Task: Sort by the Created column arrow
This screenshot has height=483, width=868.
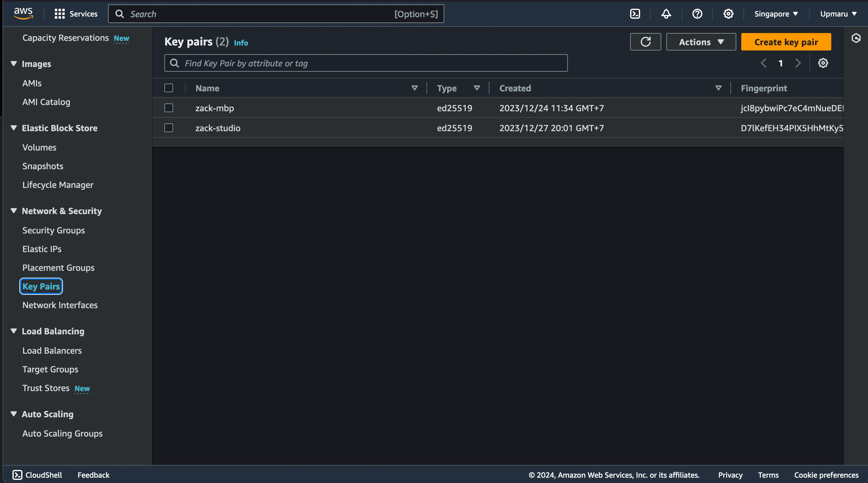Action: click(718, 88)
